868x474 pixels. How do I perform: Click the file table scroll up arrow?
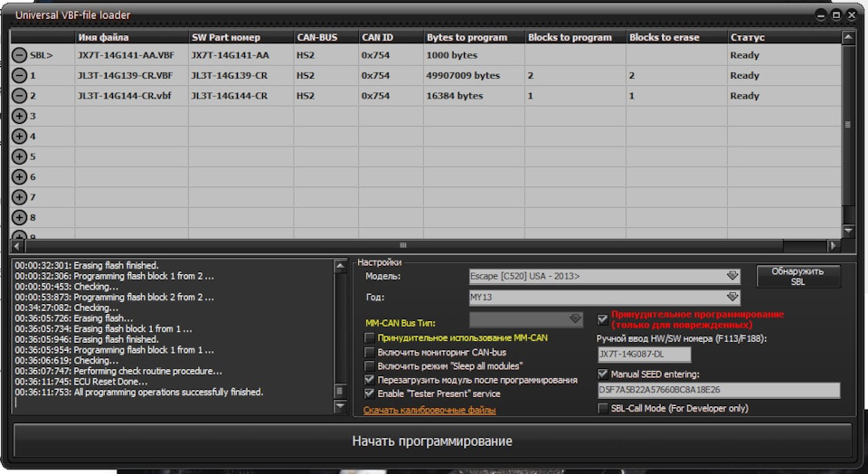pyautogui.click(x=848, y=38)
